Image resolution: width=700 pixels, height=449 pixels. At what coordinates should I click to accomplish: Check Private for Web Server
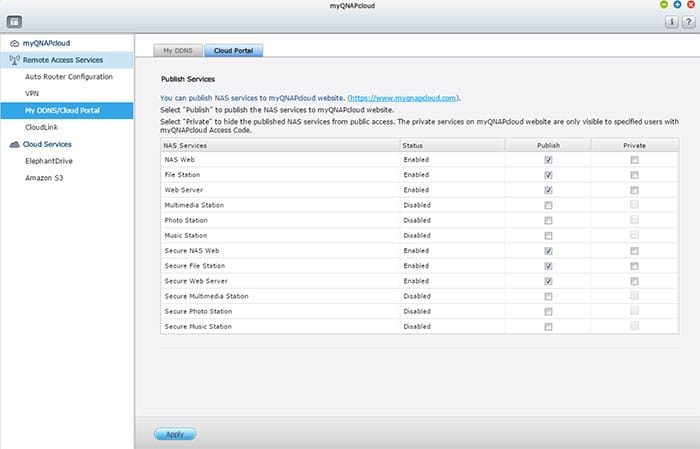(x=634, y=190)
